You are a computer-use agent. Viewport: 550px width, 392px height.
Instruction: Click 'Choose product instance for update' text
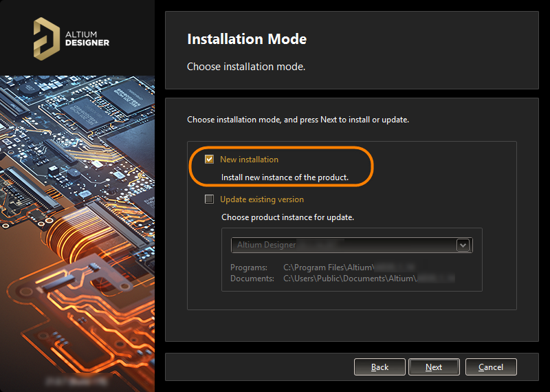click(287, 217)
